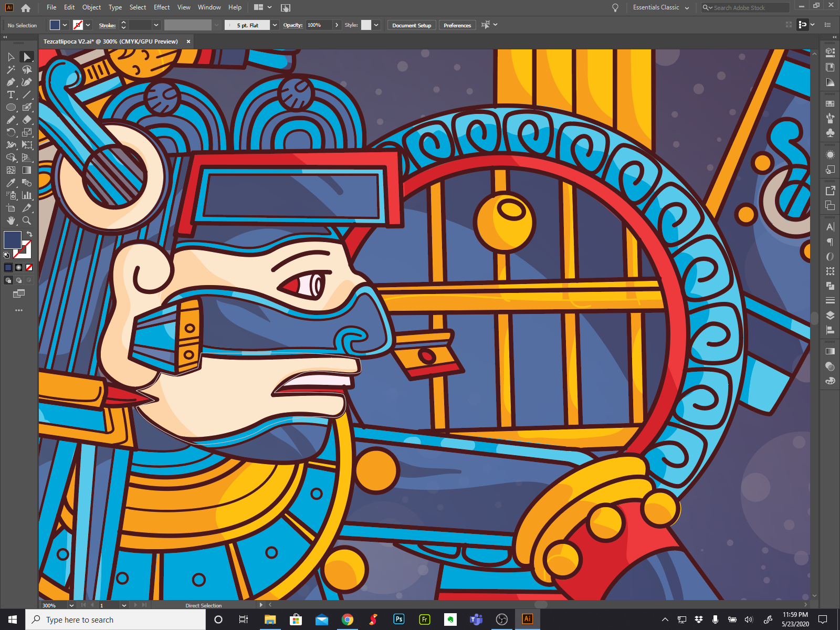Open the Layers panel icon

coord(830,315)
